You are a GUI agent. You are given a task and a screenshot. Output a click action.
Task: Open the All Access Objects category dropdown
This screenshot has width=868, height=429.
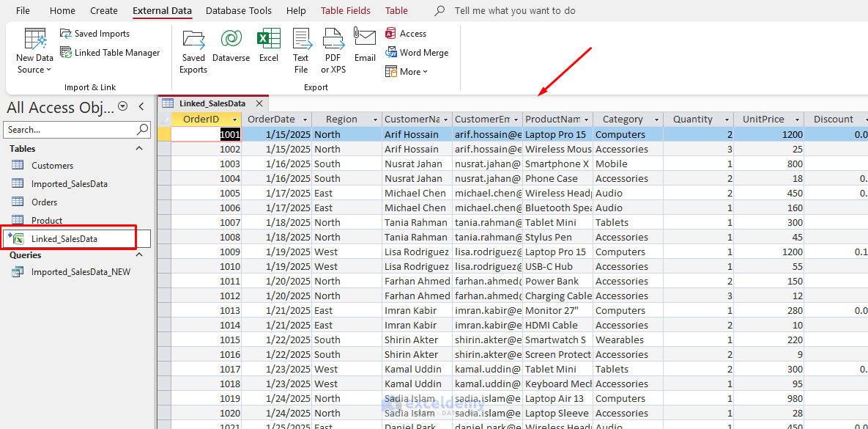click(x=123, y=106)
